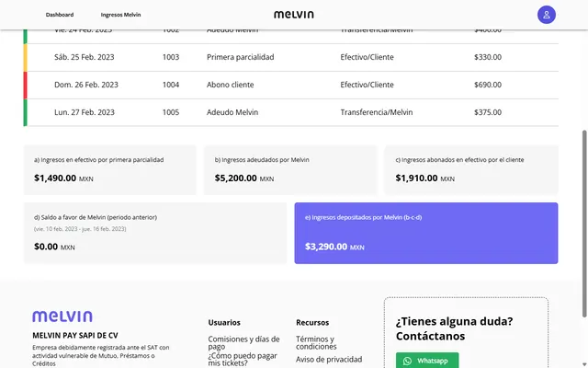588x368 pixels.
Task: Click the ¿Tienes alguna duda? Contáctanos heading
Action: pyautogui.click(x=454, y=328)
